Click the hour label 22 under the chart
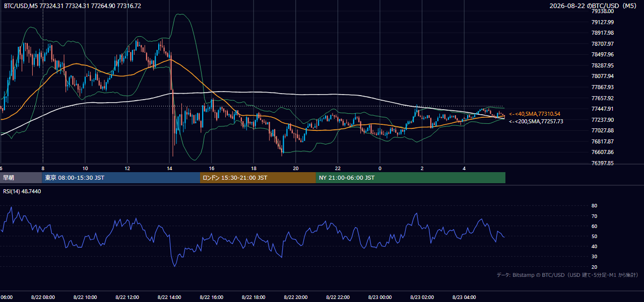The height and width of the screenshot is (302, 644). click(x=338, y=168)
